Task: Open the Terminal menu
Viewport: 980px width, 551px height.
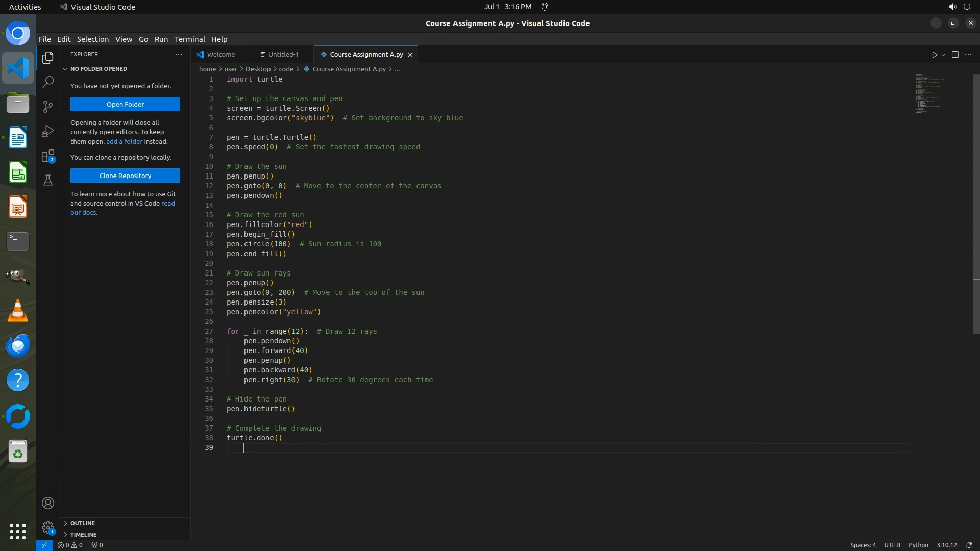Action: (x=189, y=39)
